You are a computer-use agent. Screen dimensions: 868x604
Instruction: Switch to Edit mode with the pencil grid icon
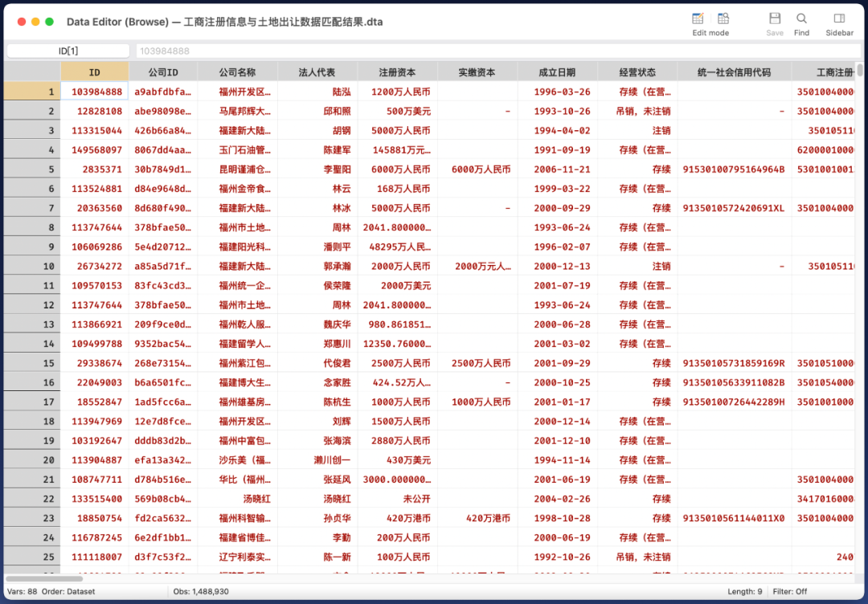click(x=698, y=18)
